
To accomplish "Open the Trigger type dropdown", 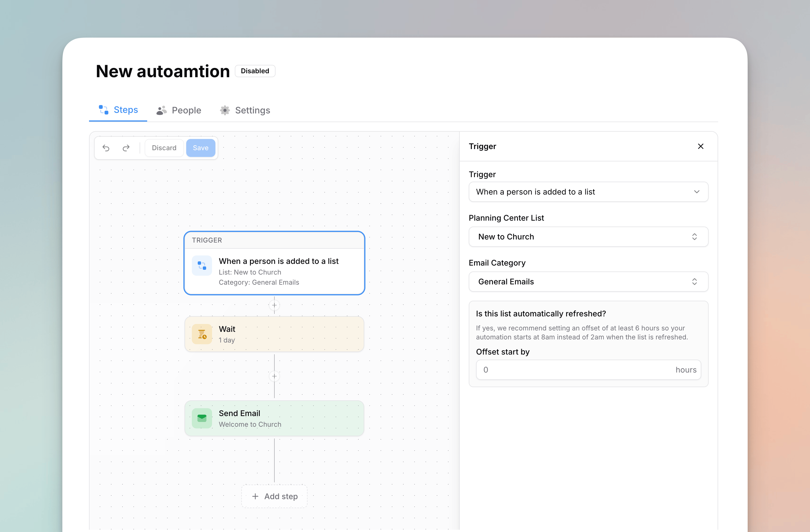I will [588, 192].
